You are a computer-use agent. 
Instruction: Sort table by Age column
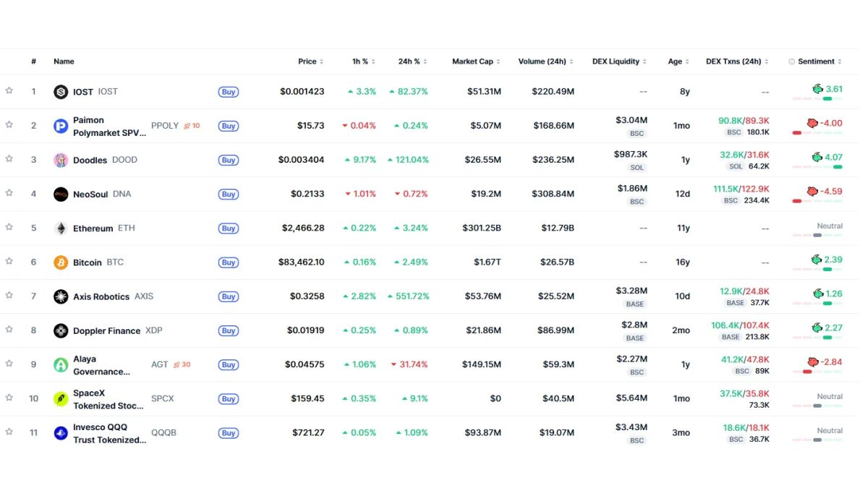coord(678,61)
